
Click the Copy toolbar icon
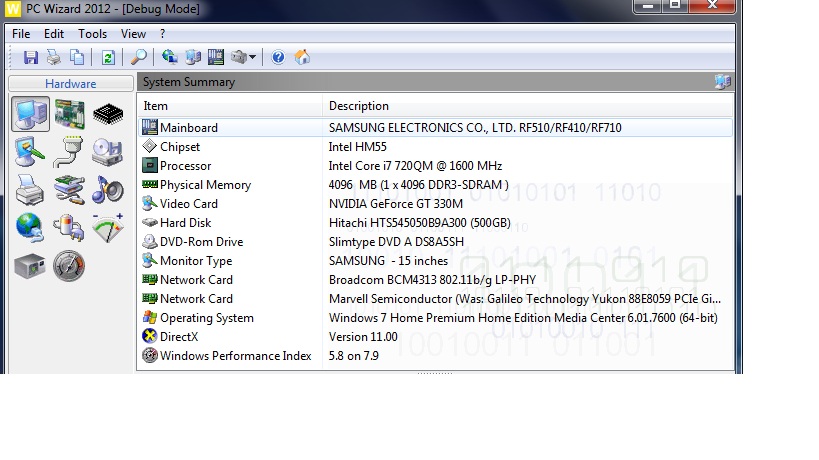[x=77, y=57]
